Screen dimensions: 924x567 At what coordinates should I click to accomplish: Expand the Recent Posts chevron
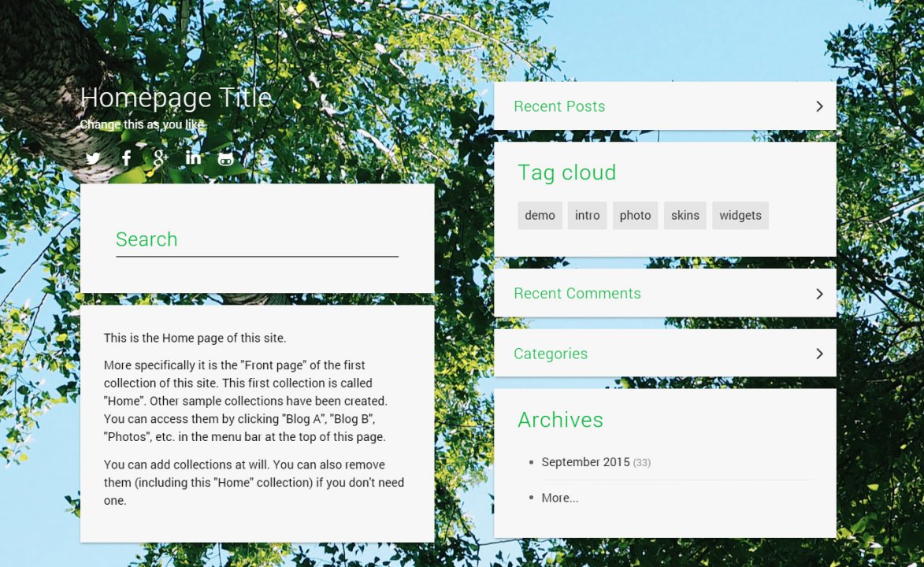(x=819, y=106)
